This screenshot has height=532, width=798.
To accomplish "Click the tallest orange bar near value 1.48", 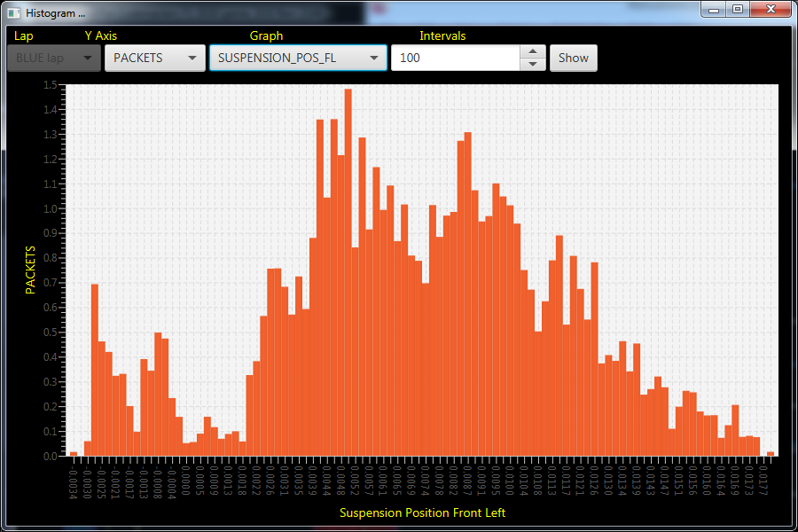I will [348, 266].
